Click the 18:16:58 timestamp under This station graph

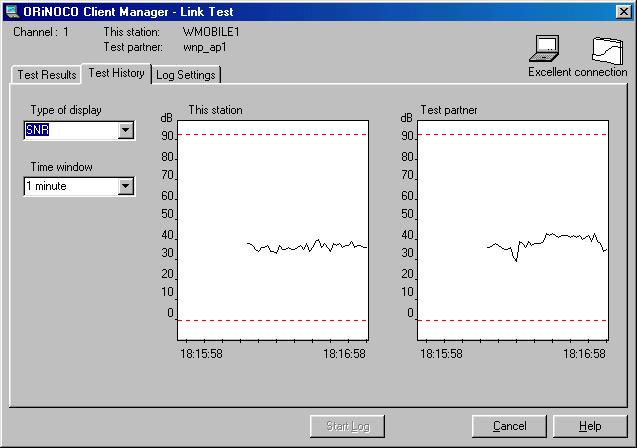point(345,353)
